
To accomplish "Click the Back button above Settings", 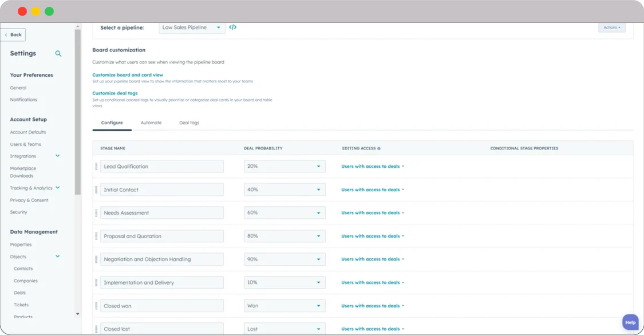I will click(13, 34).
